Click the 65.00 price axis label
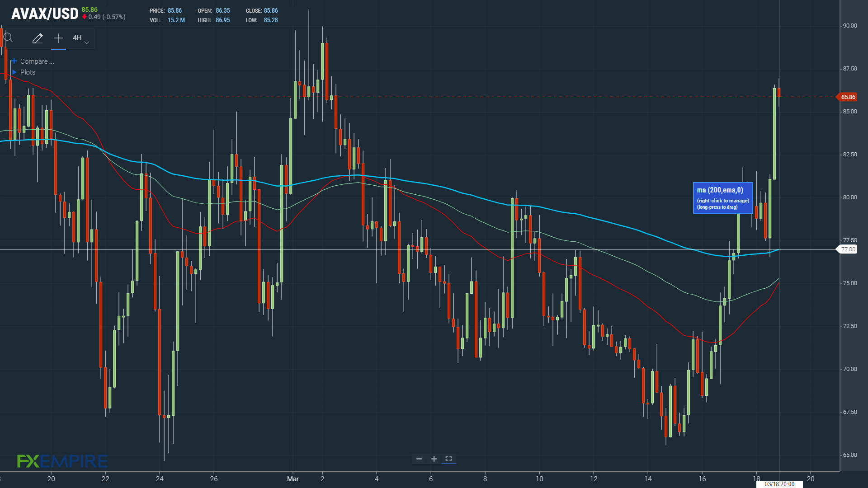Screen dimensions: 868x488 click(850, 455)
